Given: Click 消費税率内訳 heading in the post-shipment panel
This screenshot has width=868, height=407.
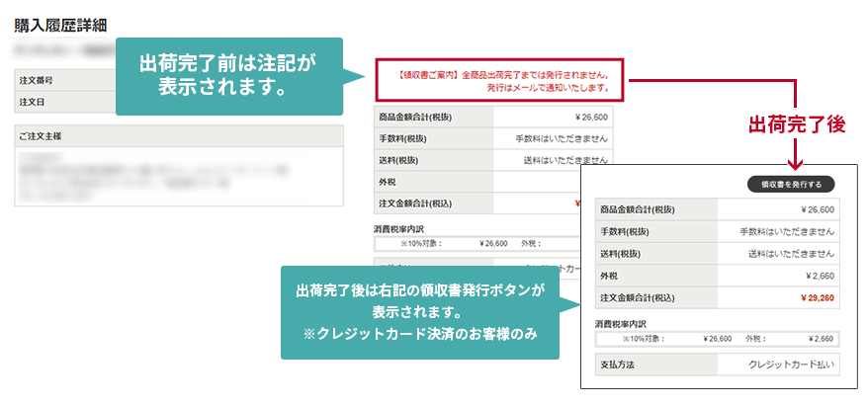Looking at the screenshot, I should [620, 323].
